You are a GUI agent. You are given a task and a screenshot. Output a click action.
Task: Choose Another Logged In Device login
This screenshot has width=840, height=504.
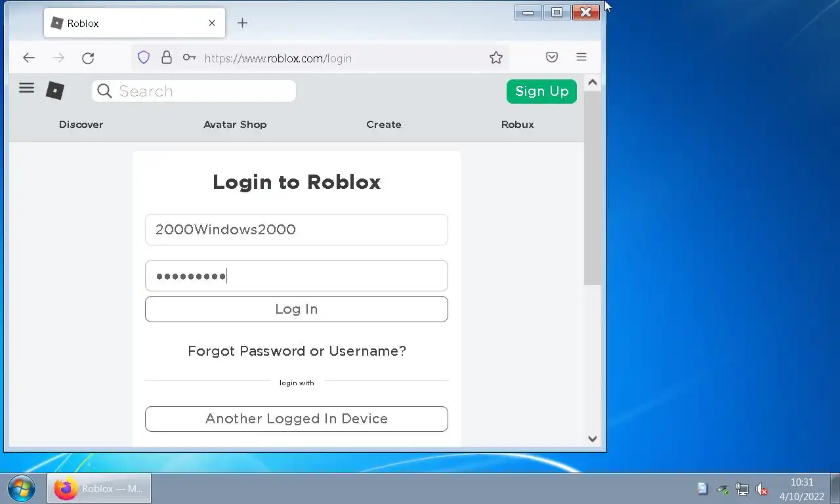(x=297, y=419)
